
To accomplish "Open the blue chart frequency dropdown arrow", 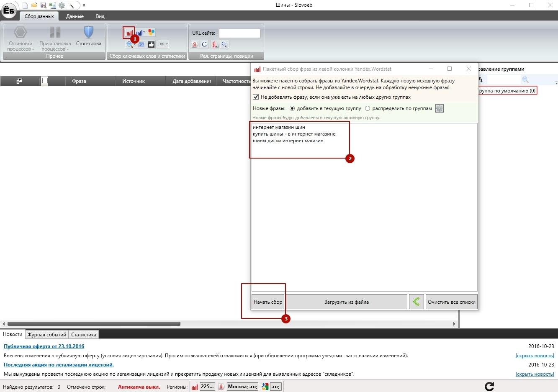I will [x=144, y=32].
